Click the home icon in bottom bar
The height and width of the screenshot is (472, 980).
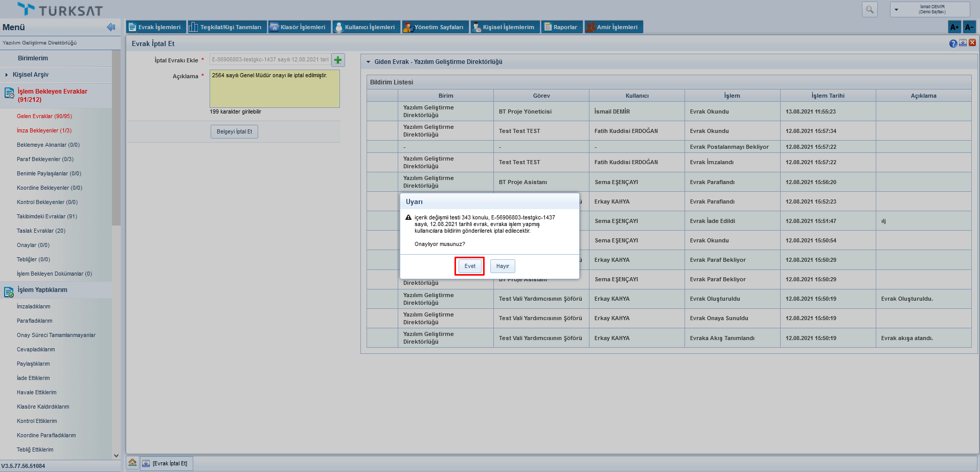(132, 463)
